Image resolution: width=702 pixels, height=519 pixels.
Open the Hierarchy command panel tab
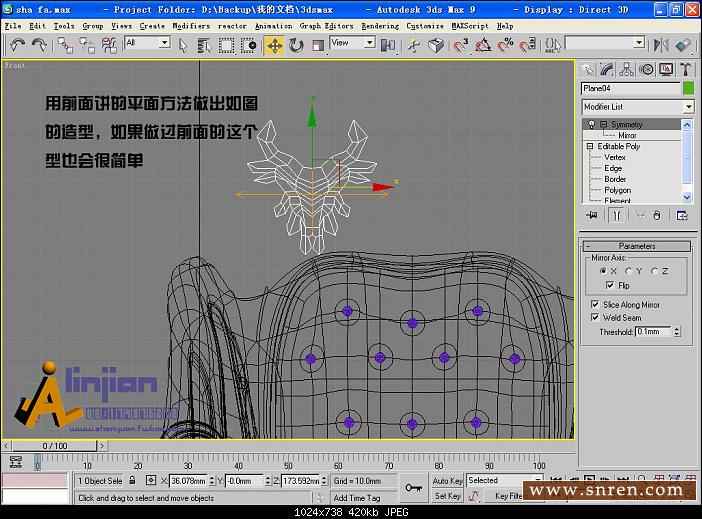(x=627, y=69)
